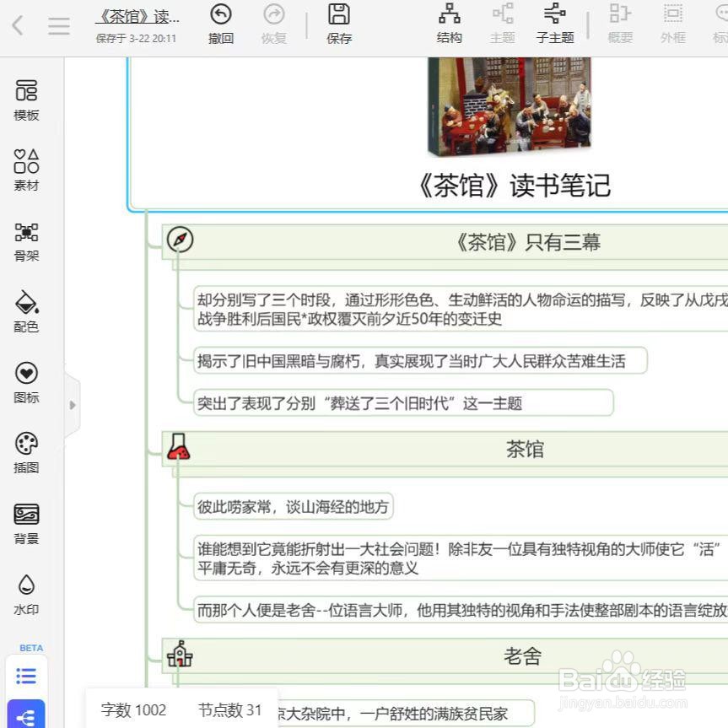The height and width of the screenshot is (728, 728).
Task: Add a topic with 主题
Action: click(503, 24)
